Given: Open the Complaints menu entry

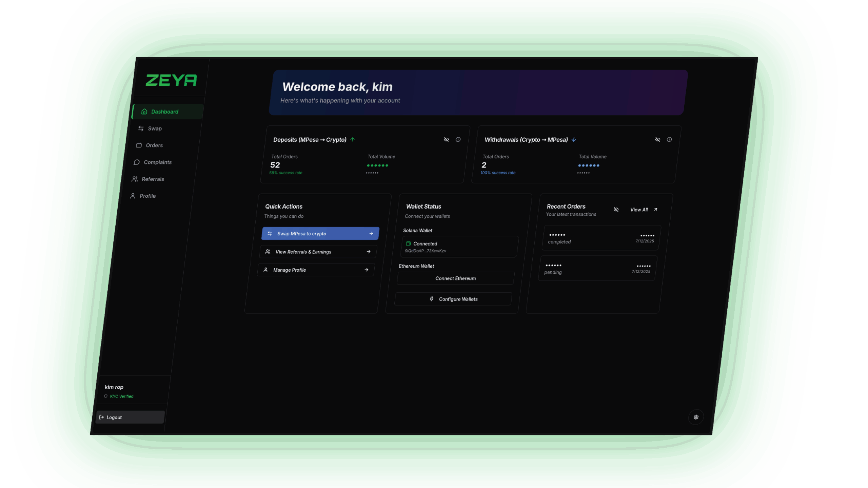Looking at the screenshot, I should [x=158, y=162].
